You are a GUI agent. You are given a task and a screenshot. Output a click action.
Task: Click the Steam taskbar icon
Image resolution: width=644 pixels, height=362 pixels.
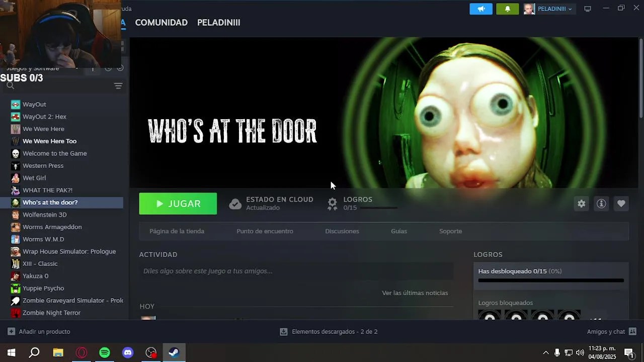[174, 353]
